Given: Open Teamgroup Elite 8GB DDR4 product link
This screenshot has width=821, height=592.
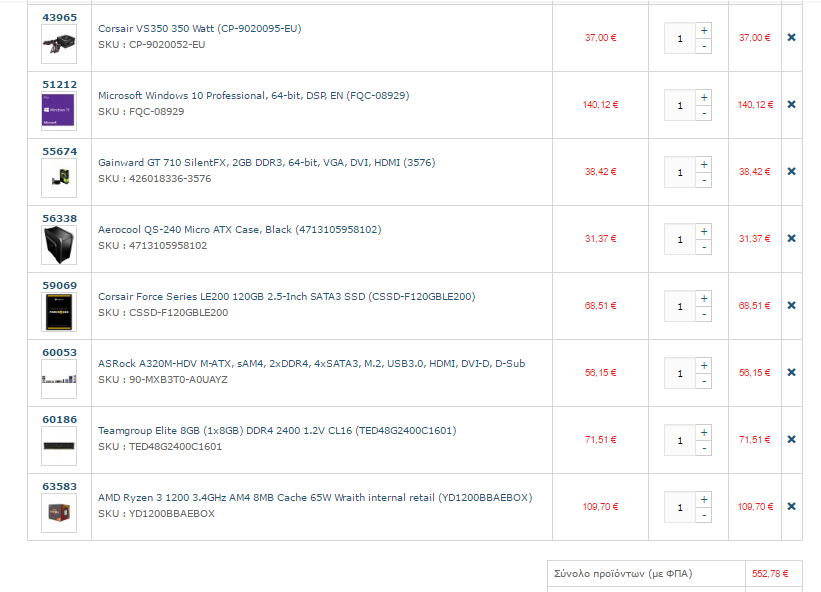Looking at the screenshot, I should 277,431.
